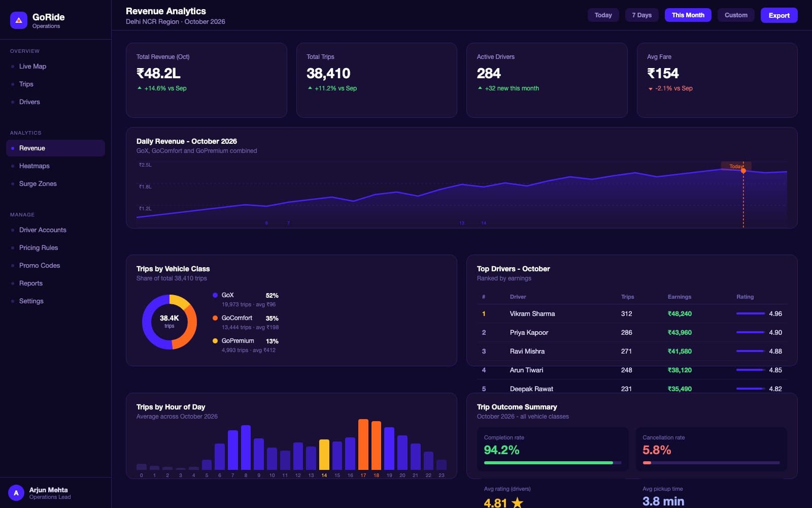This screenshot has width=812, height=508.
Task: Open Reports in sidebar
Action: pyautogui.click(x=55, y=283)
